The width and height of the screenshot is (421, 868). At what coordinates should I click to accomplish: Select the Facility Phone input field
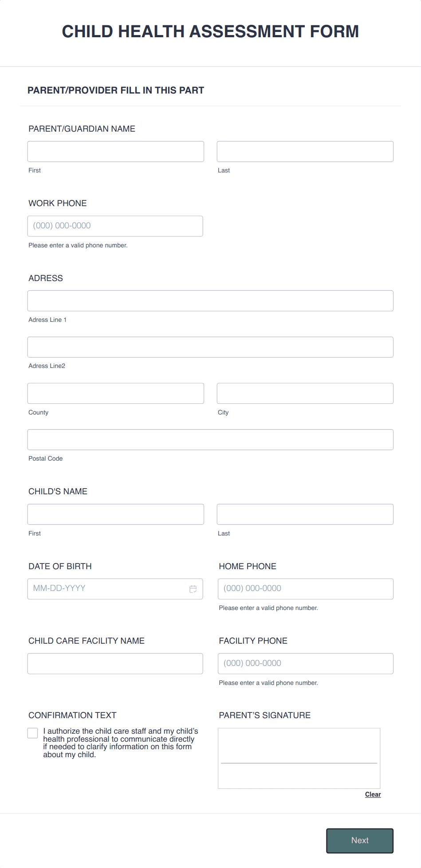pyautogui.click(x=306, y=663)
